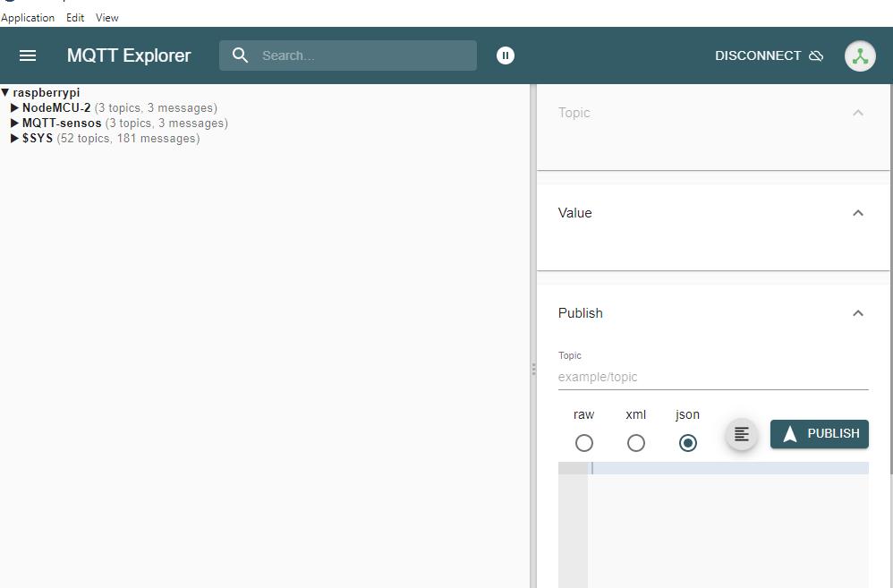Select the NodeMCU-2 topic label

point(56,107)
